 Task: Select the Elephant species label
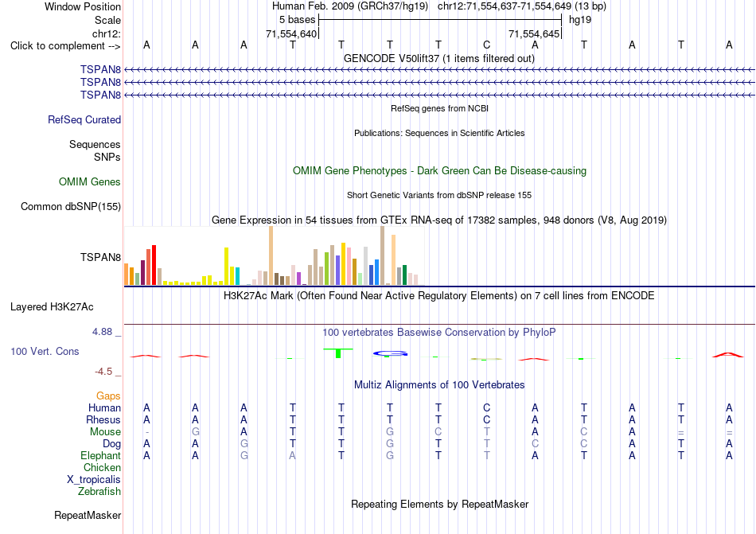click(x=101, y=455)
